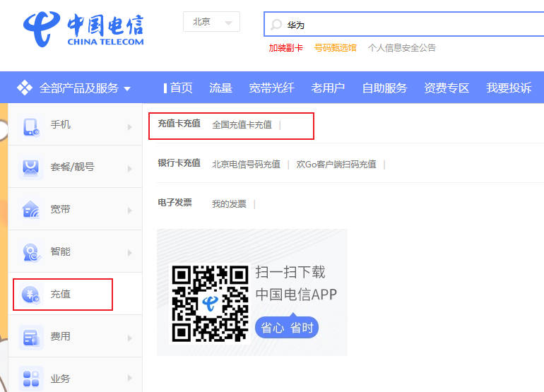Click the 中国电信APP text
Image resolution: width=544 pixels, height=392 pixels.
click(x=296, y=295)
